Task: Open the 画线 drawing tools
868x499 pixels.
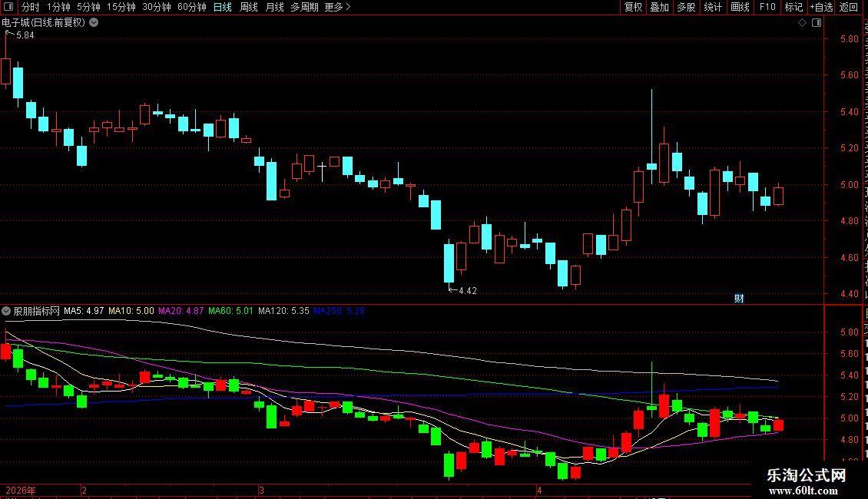Action: 740,7
